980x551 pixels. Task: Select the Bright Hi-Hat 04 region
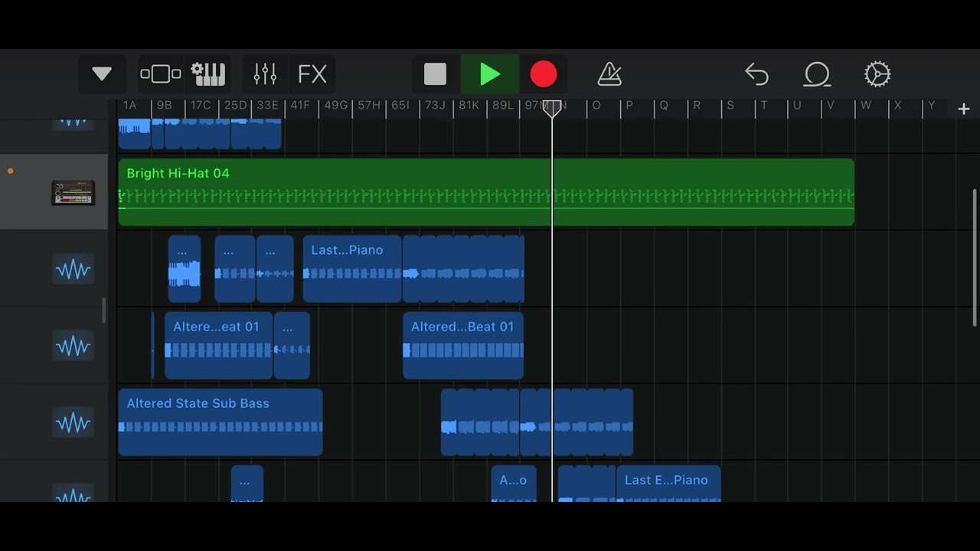pyautogui.click(x=486, y=192)
